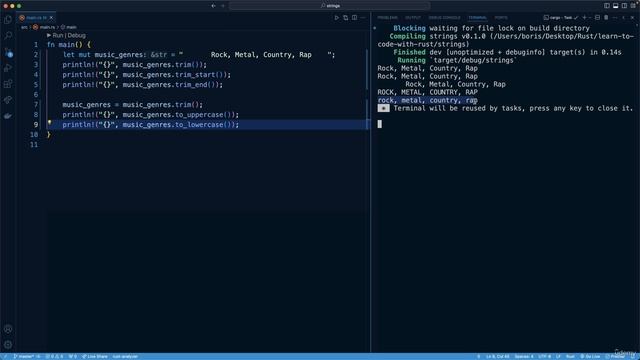Close the terminal panel
This screenshot has height=360, width=640.
pos(632,18)
